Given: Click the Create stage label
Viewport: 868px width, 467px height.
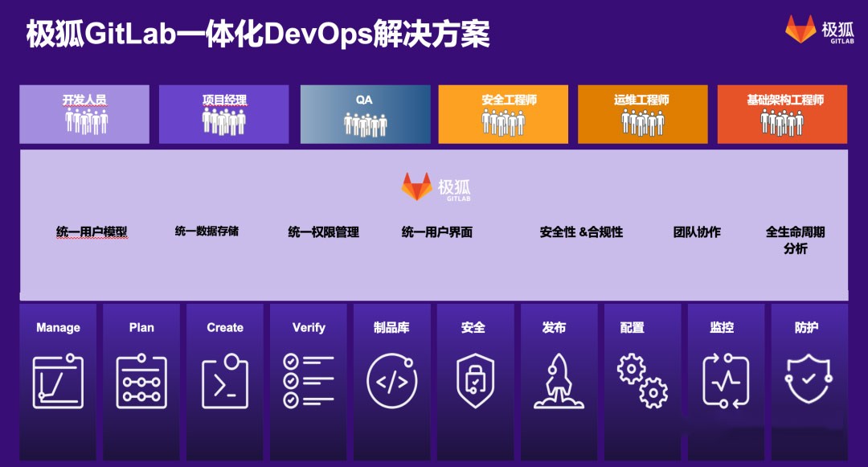Looking at the screenshot, I should 225,328.
